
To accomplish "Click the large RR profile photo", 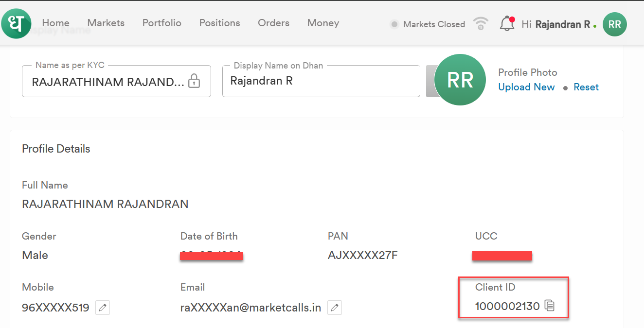I will [460, 80].
